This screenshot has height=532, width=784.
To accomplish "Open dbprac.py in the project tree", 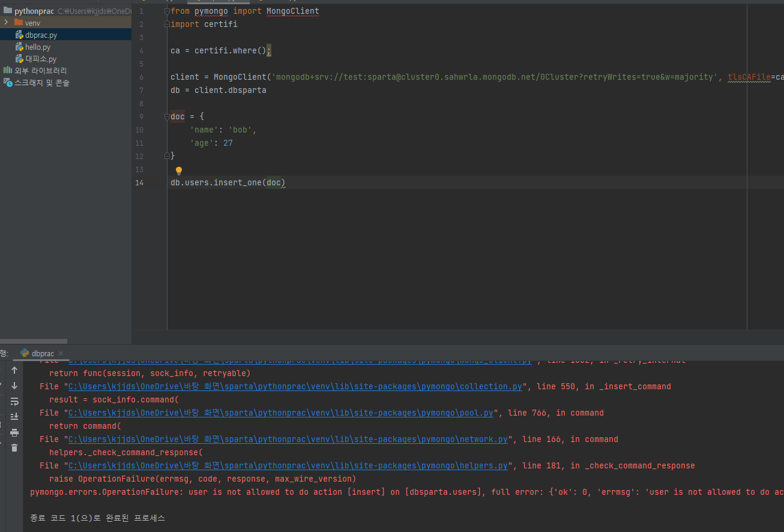I will coord(41,35).
